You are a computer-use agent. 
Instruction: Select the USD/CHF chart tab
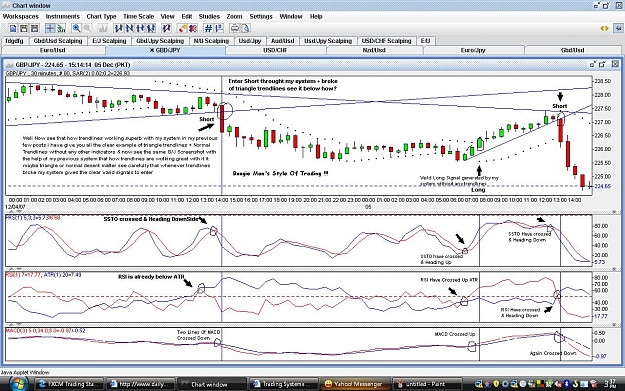(x=275, y=50)
